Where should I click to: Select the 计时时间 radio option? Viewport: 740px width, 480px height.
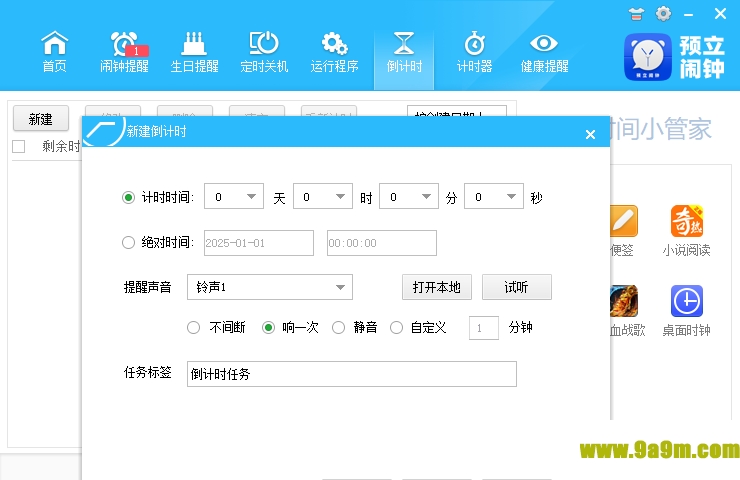coord(128,197)
